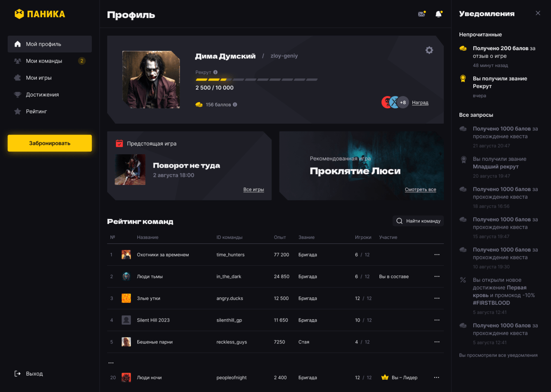Click the experience progress bar
Viewport: 551px width, 392px height.
coord(257,79)
